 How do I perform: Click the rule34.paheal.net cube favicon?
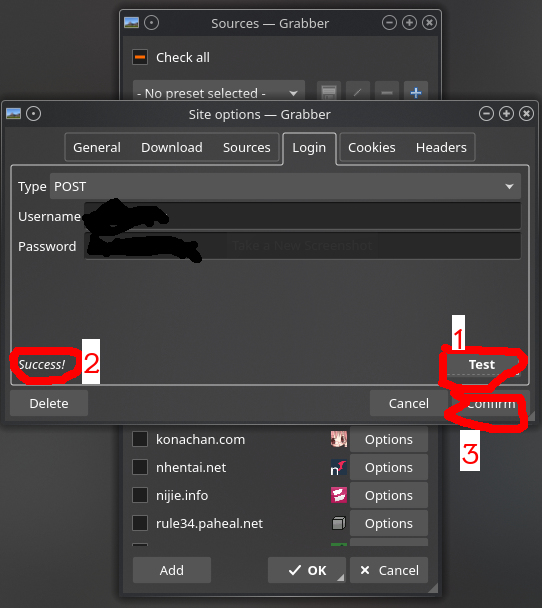pos(338,523)
